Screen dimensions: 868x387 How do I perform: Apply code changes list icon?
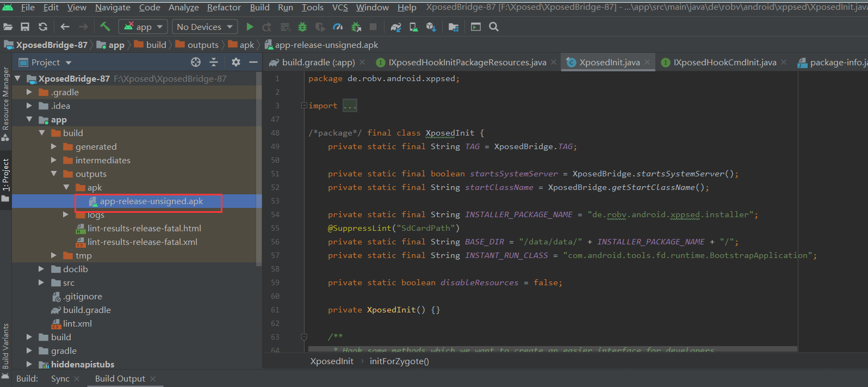(x=285, y=27)
